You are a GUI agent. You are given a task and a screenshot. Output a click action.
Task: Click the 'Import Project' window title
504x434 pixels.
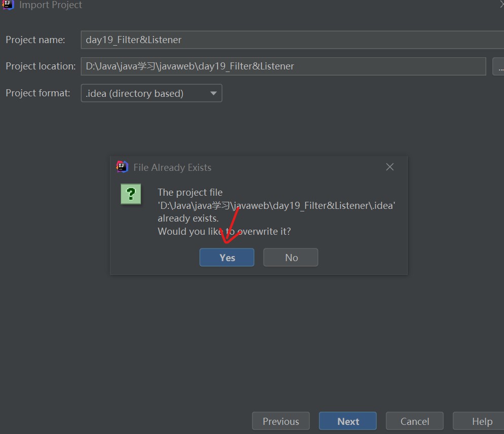pyautogui.click(x=51, y=5)
